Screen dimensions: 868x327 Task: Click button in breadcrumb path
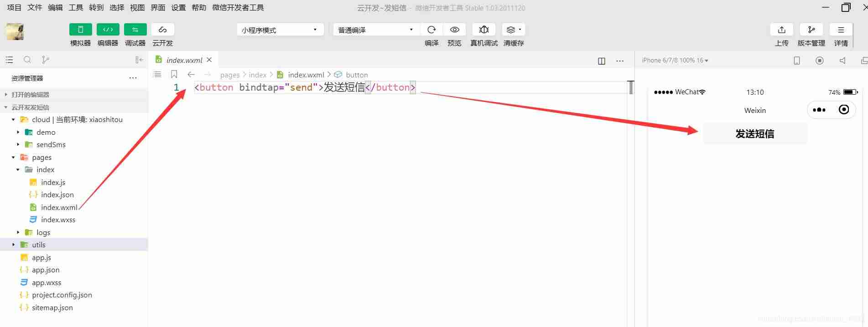tap(357, 75)
